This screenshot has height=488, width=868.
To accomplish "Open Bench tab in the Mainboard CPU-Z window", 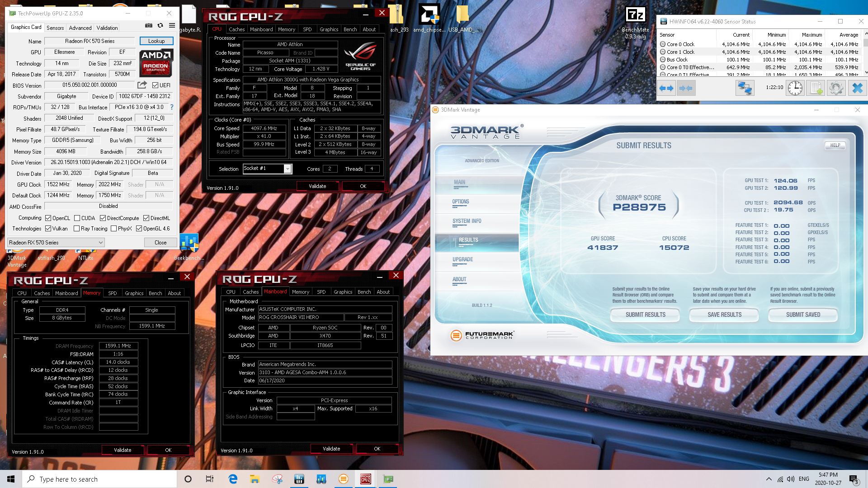I will click(364, 292).
